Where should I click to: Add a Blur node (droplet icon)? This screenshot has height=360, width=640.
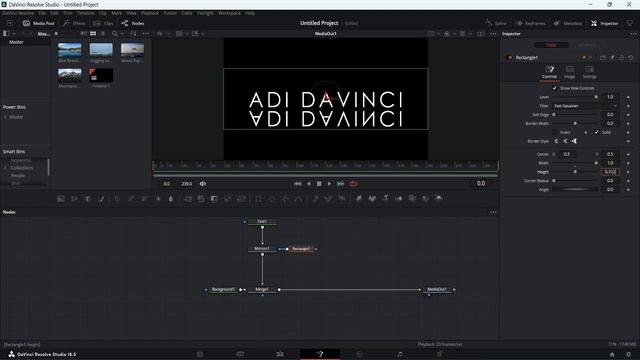click(x=171, y=199)
